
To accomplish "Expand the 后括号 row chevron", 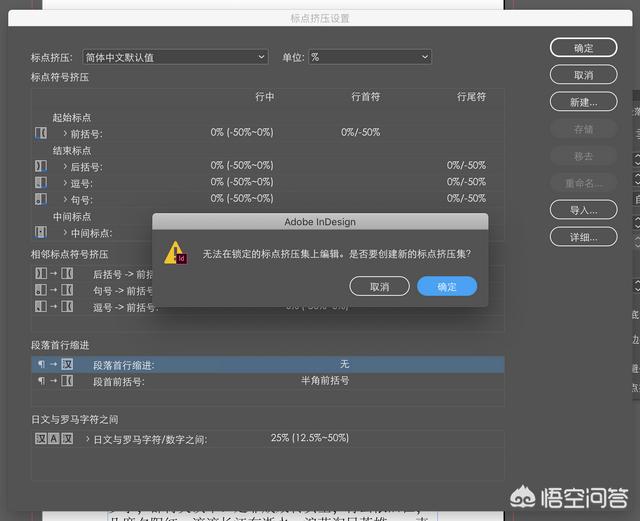I will pyautogui.click(x=65, y=166).
